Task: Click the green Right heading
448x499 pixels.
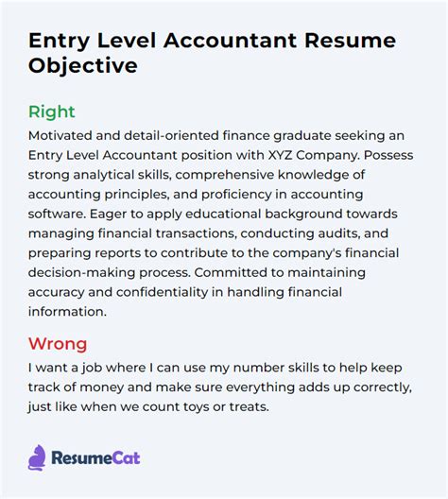Action: (x=52, y=112)
